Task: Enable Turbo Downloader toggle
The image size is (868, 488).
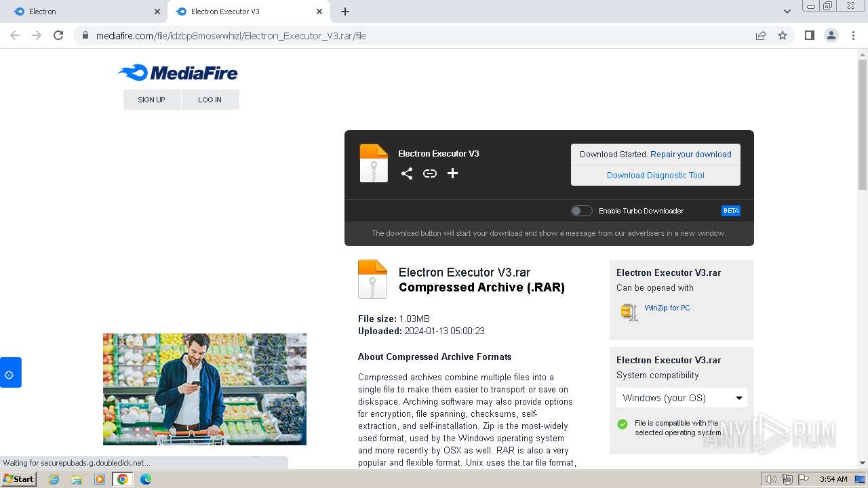Action: [581, 211]
